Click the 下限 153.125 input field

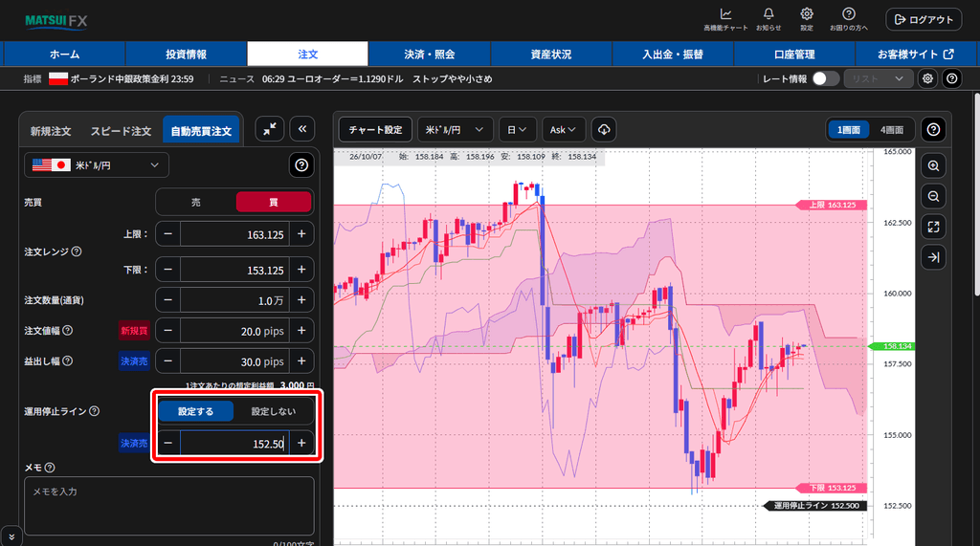pos(234,270)
